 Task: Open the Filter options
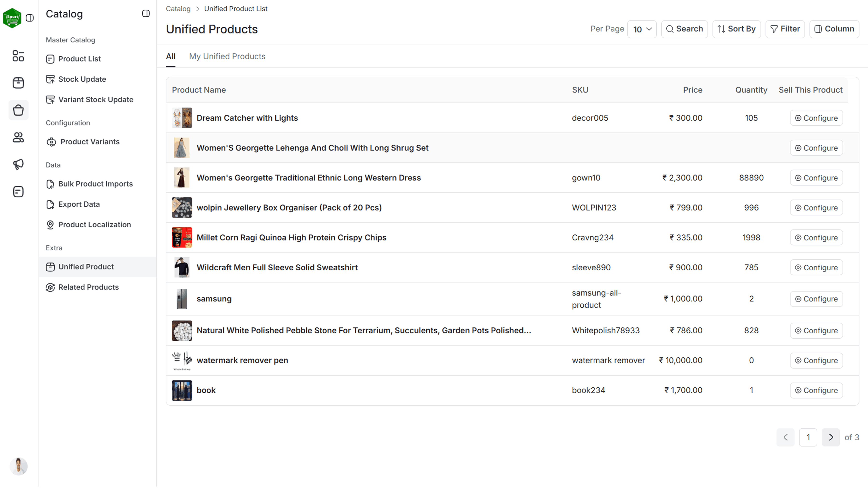(x=785, y=29)
